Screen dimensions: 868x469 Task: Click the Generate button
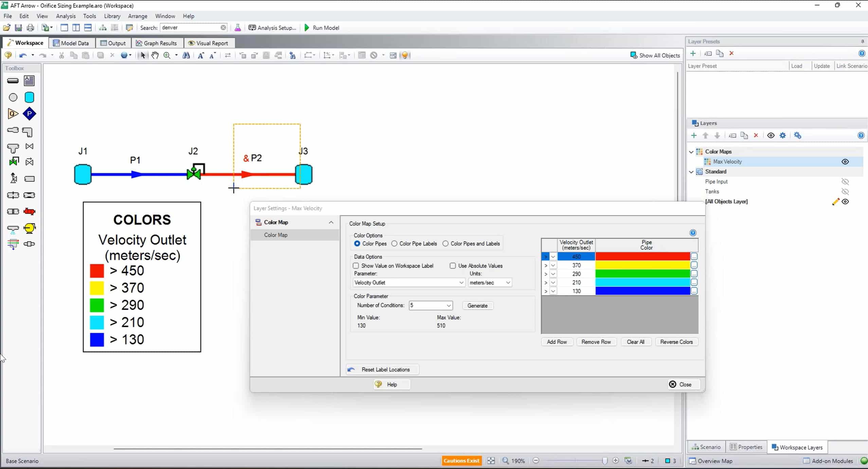[477, 306]
